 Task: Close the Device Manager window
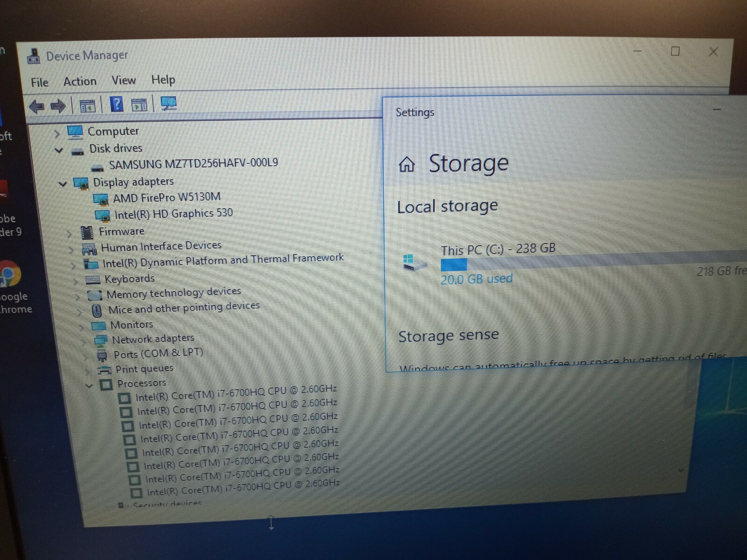713,52
